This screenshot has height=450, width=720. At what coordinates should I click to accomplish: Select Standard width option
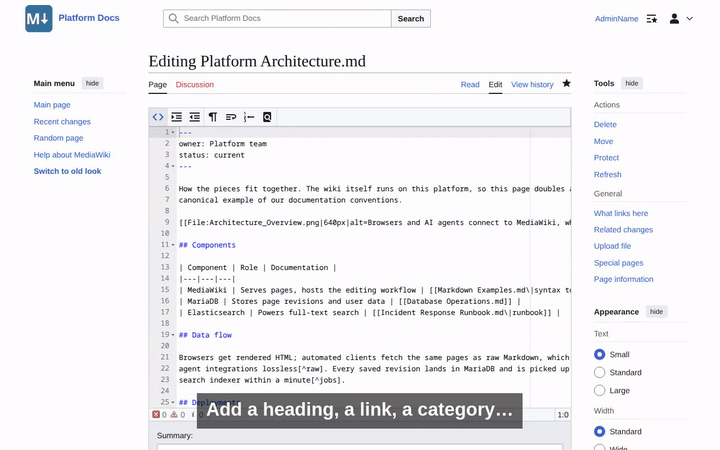599,432
